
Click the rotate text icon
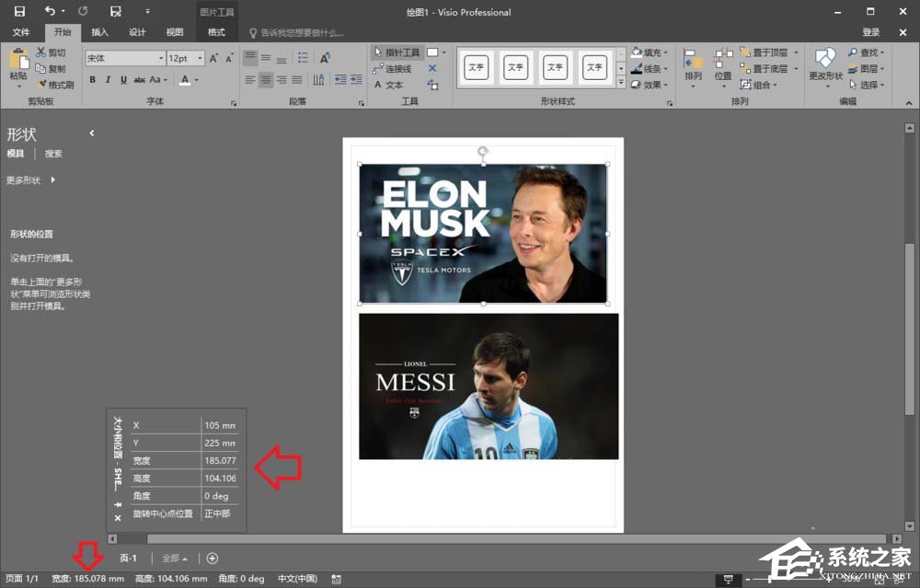tap(325, 57)
